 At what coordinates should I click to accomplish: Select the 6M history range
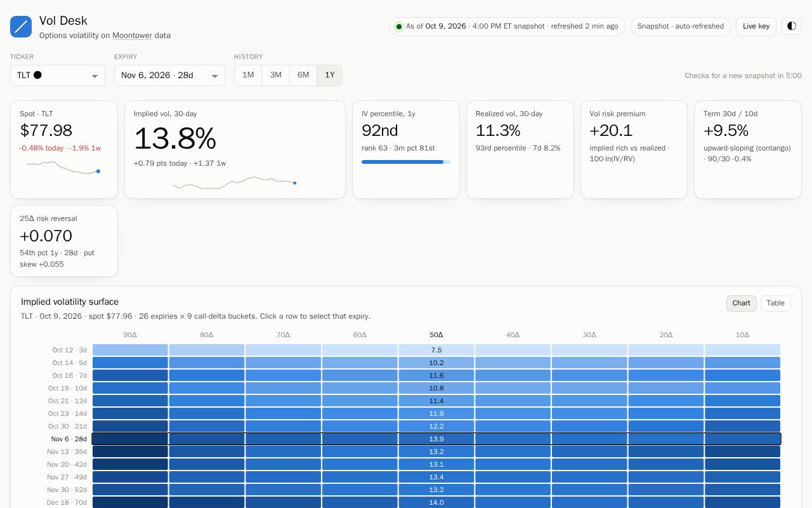[303, 75]
